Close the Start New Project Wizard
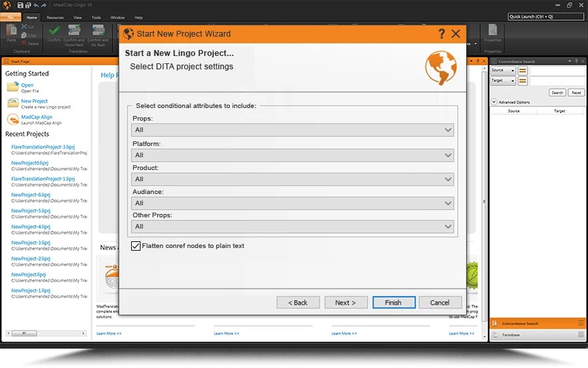Screen dimensions: 588x368 click(x=455, y=34)
